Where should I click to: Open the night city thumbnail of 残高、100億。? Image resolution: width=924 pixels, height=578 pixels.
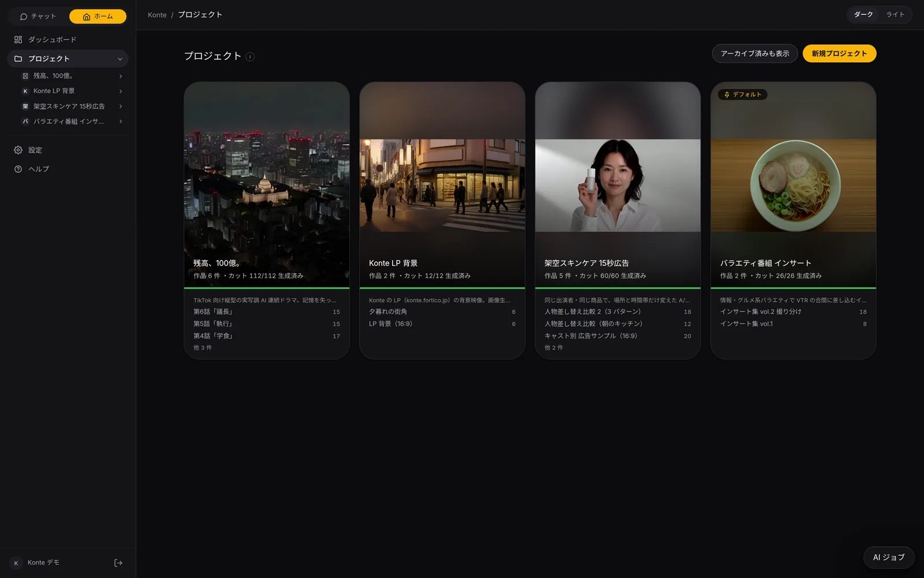267,185
